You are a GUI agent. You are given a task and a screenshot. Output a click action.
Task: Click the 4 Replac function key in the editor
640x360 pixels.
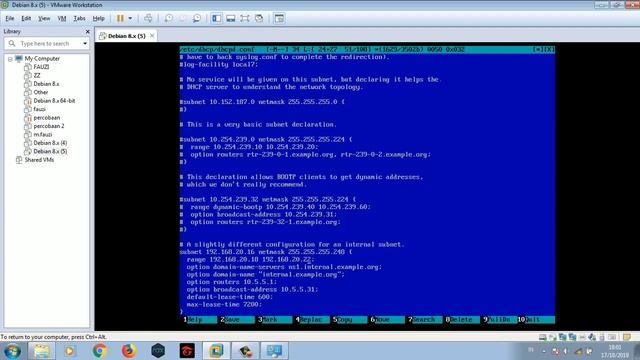(x=311, y=320)
